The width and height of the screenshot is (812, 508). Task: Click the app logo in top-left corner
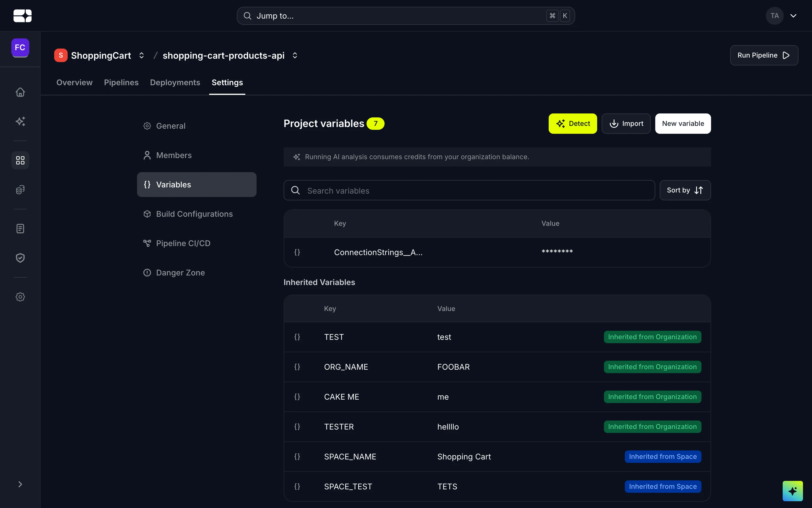(23, 16)
